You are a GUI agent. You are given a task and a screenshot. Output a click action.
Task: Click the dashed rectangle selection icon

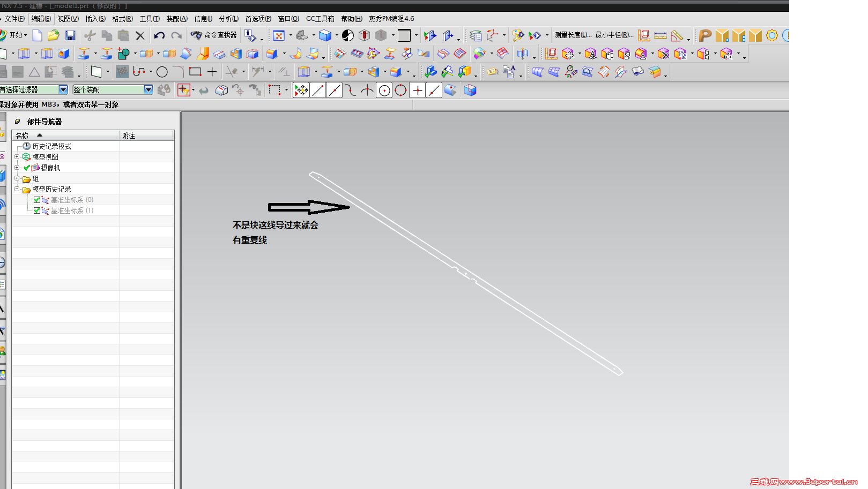[275, 90]
